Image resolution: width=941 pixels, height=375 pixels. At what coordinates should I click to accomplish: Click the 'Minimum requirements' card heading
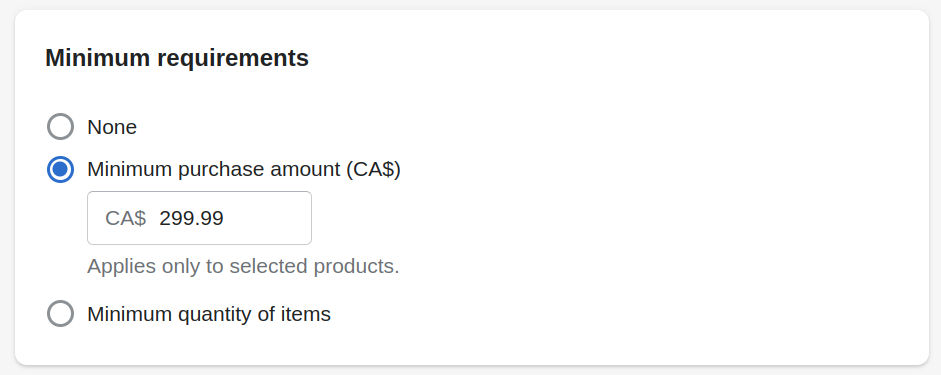click(177, 58)
